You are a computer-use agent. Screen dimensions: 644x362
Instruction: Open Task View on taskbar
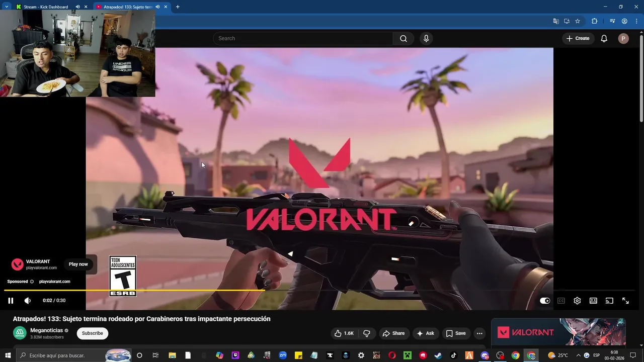point(155,355)
